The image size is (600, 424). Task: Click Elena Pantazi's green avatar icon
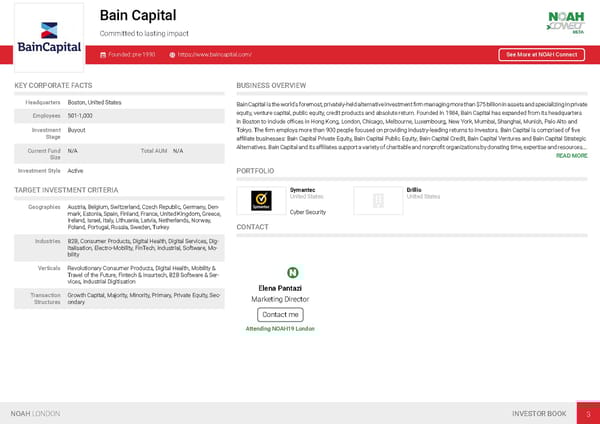coord(293,273)
